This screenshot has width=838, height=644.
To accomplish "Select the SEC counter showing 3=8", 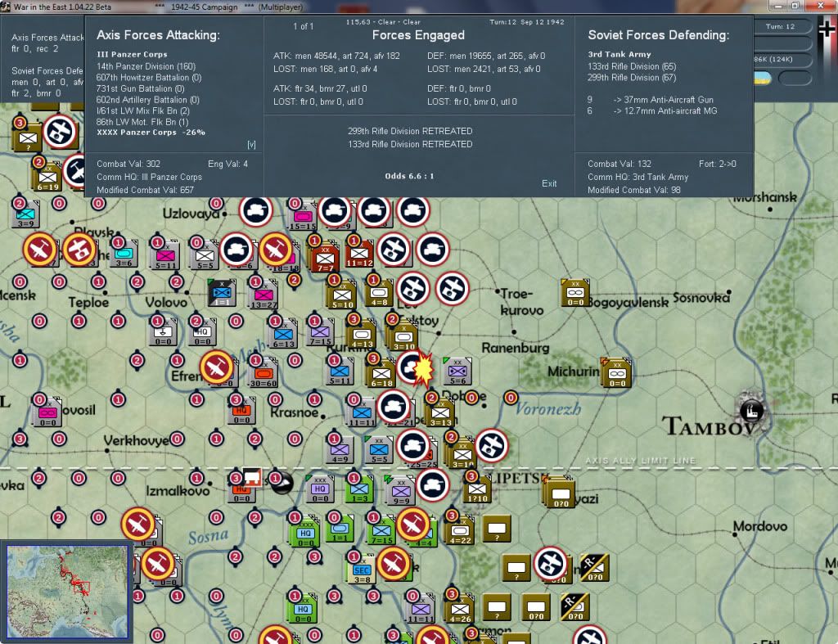I will click(x=362, y=570).
